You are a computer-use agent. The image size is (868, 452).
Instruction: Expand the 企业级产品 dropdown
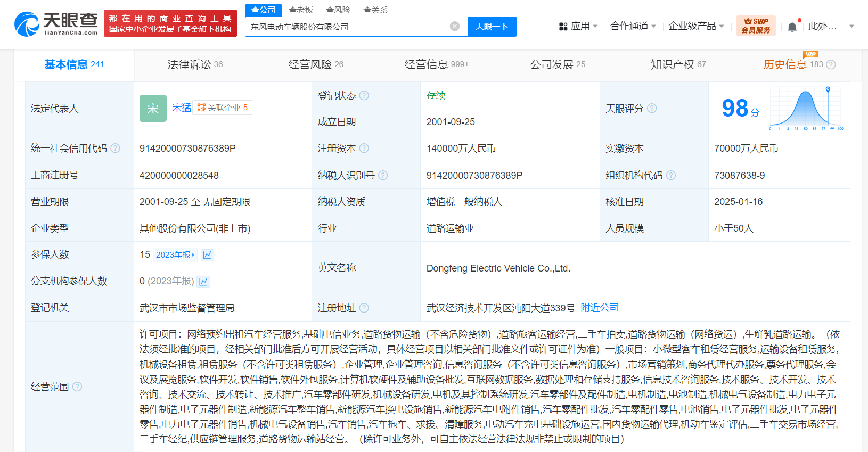pos(695,26)
